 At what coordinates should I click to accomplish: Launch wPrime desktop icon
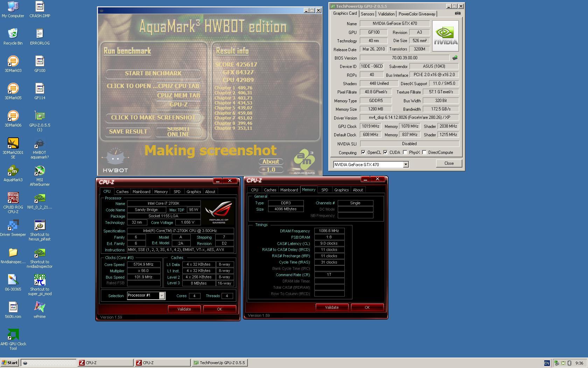click(x=40, y=310)
